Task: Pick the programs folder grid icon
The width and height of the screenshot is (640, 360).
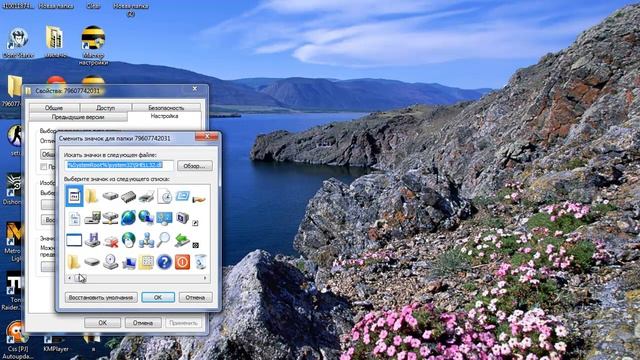Action: pyautogui.click(x=146, y=262)
